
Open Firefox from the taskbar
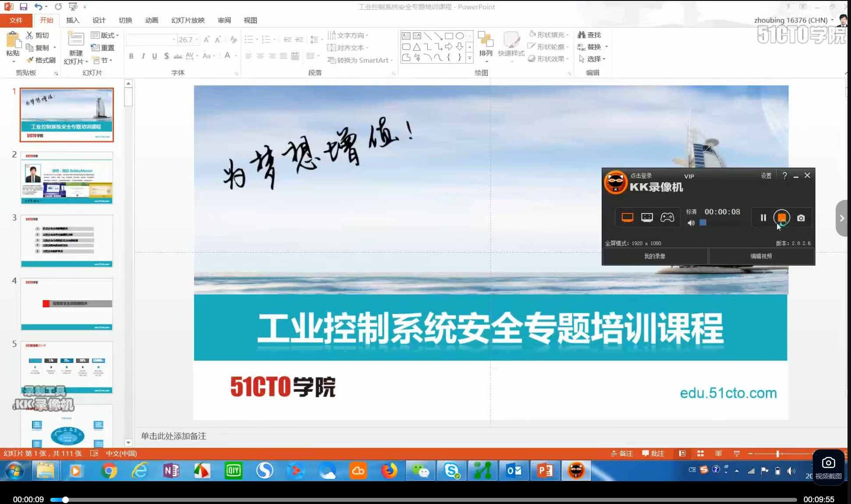click(x=390, y=471)
